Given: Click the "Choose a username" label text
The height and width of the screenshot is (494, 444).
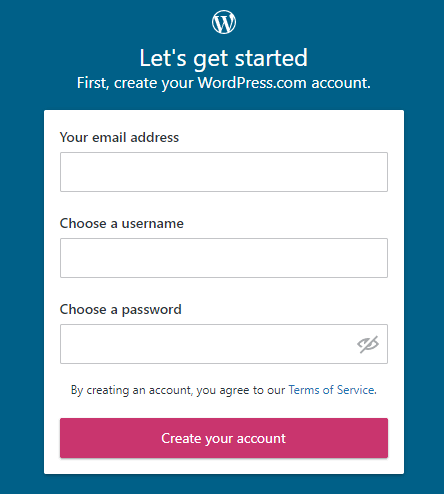Looking at the screenshot, I should [x=122, y=223].
